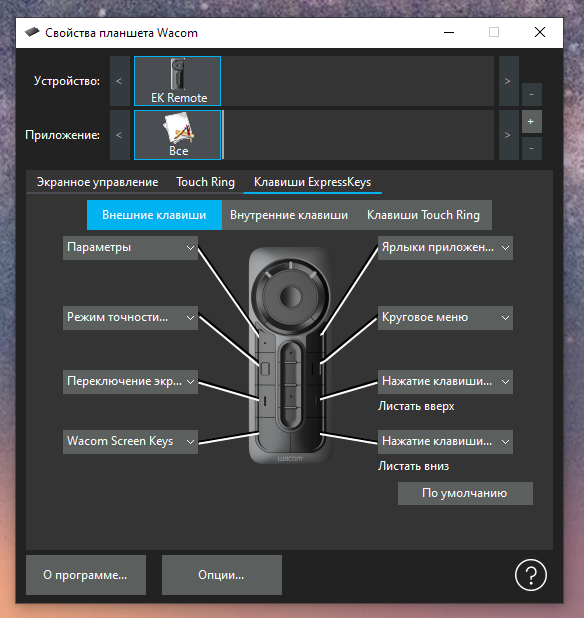584x618 pixels.
Task: Select the Клавиши ExpressKeys tab
Action: 312,182
